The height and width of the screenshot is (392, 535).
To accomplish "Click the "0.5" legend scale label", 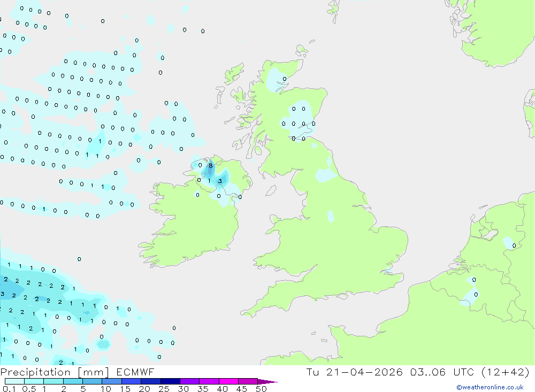I will (x=29, y=389).
